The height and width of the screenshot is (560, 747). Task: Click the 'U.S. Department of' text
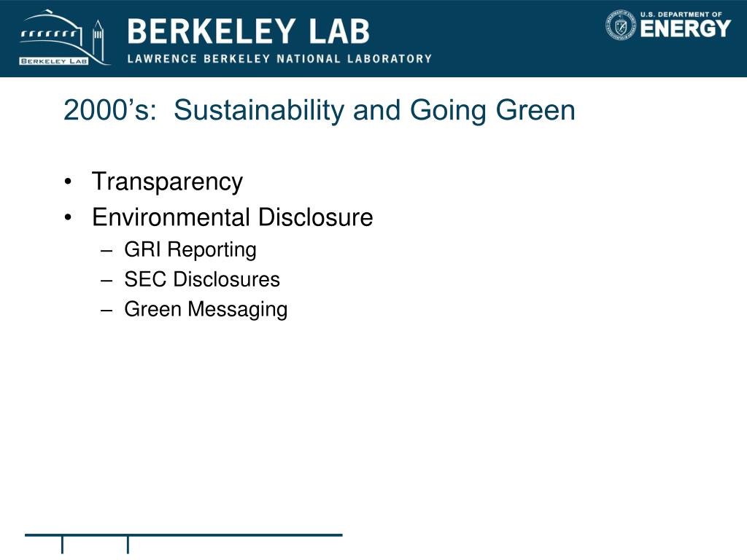681,15
